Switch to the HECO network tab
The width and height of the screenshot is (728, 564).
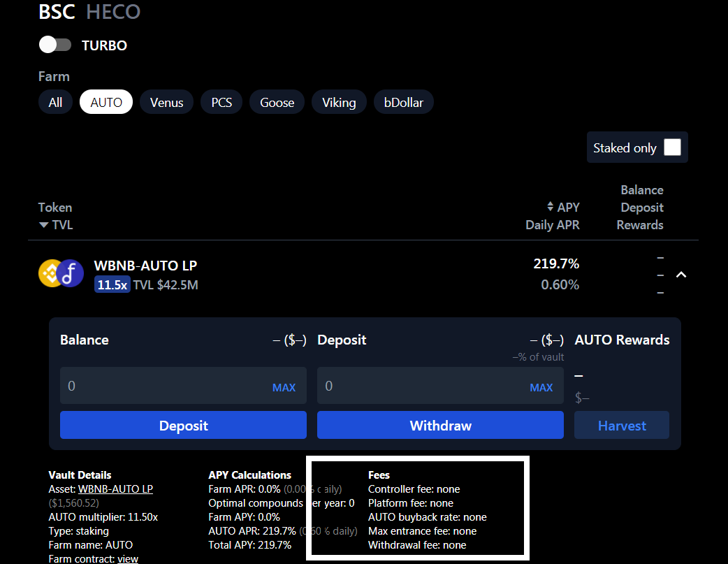click(113, 12)
